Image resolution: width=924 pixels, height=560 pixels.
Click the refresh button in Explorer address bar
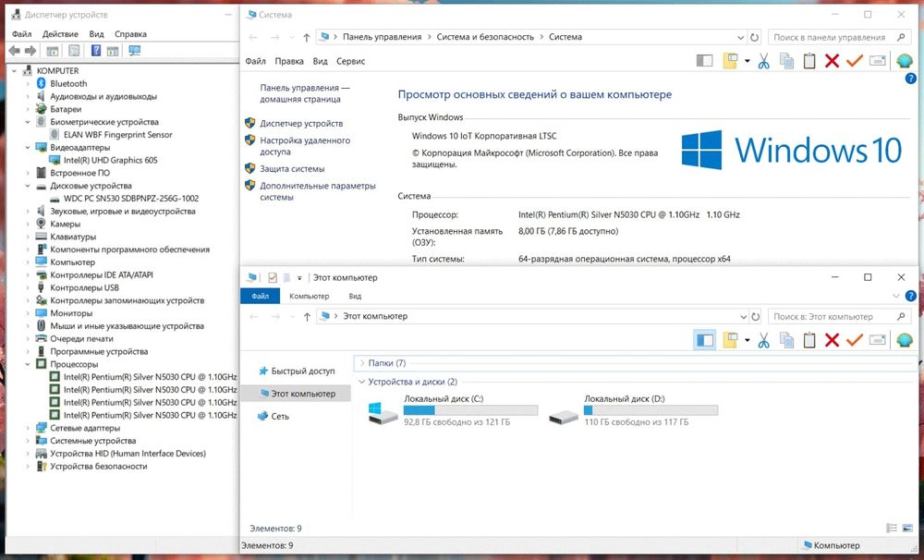[x=756, y=317]
